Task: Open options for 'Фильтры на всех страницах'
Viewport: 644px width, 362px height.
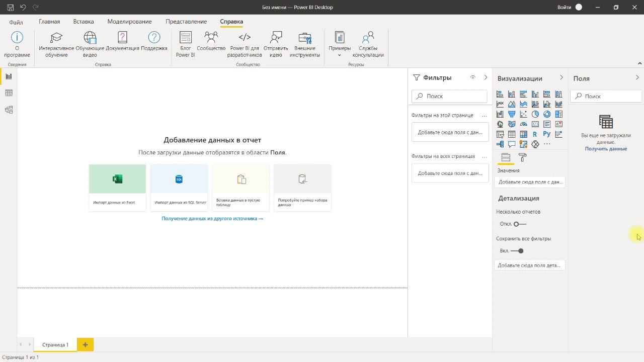Action: [x=485, y=156]
